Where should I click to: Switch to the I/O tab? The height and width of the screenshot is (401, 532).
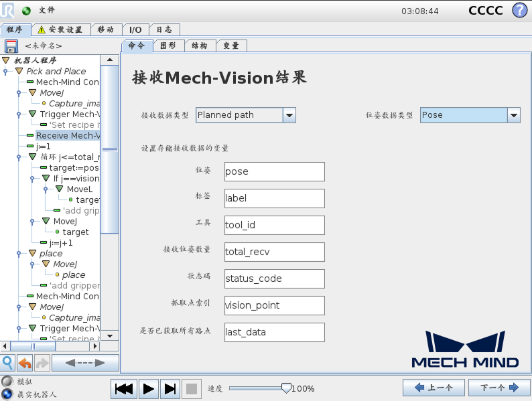point(135,29)
